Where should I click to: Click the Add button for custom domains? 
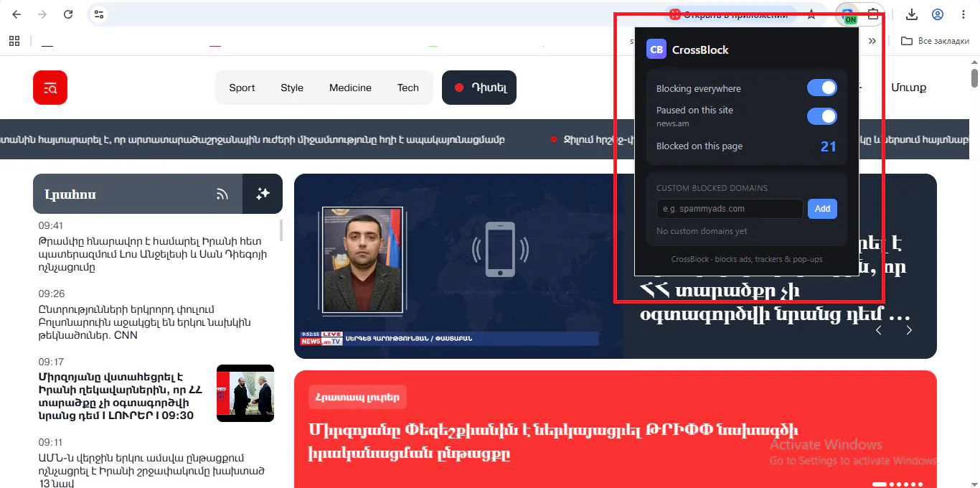tap(822, 209)
